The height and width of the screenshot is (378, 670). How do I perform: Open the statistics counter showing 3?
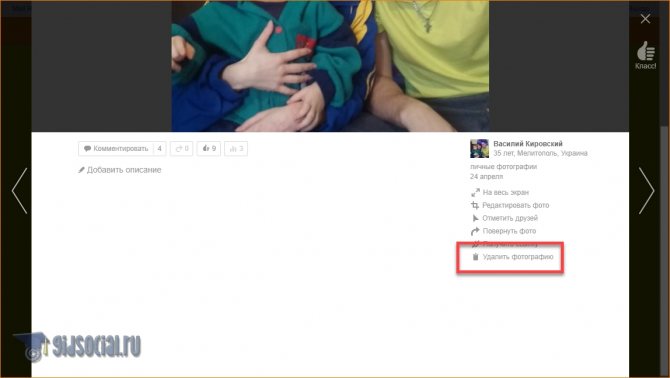(236, 149)
